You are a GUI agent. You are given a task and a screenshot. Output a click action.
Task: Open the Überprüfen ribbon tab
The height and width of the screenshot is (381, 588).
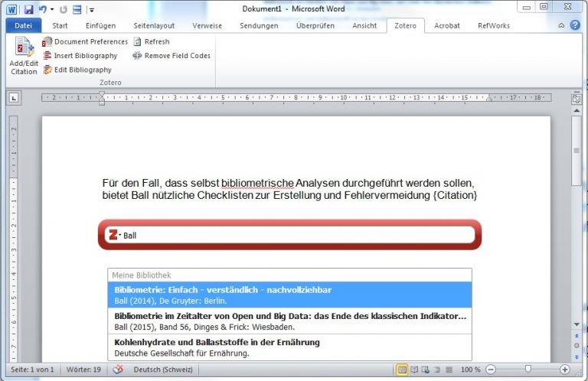point(315,25)
